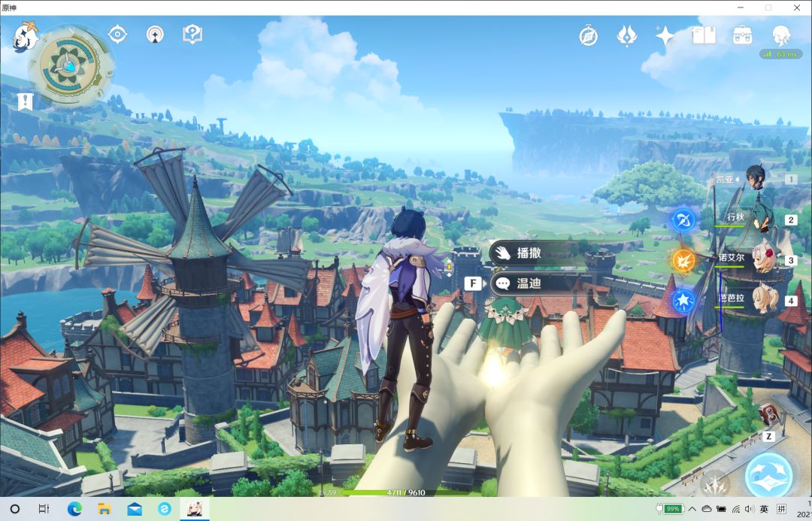Open the tutorial question-mark book icon
The image size is (812, 521).
192,35
